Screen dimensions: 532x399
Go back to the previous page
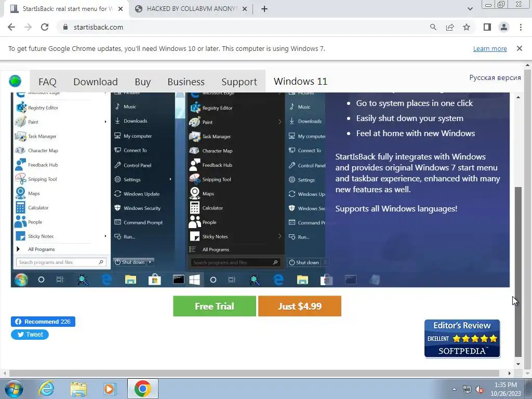11,27
